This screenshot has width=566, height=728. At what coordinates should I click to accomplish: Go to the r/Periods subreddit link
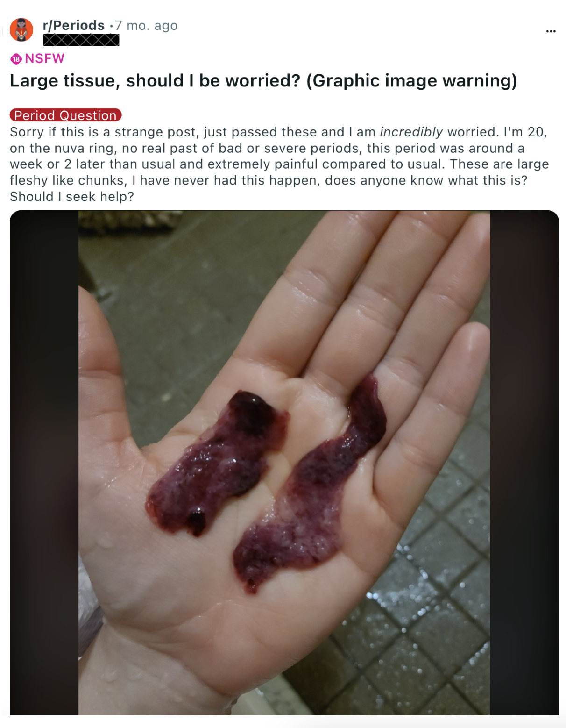coord(73,25)
